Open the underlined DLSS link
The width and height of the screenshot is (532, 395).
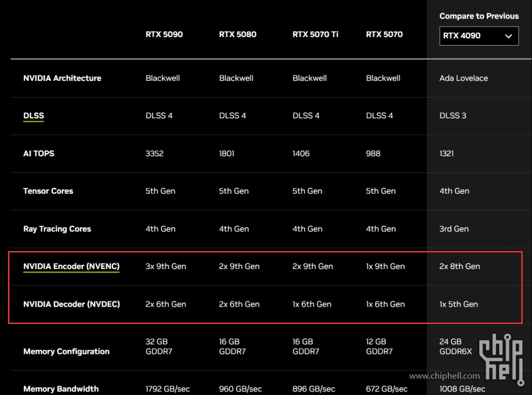pyautogui.click(x=34, y=116)
